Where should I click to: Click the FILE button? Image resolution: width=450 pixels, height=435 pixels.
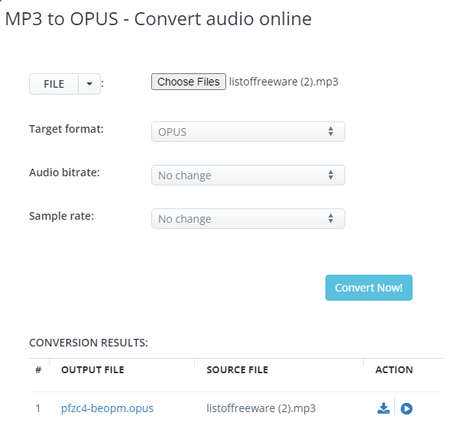54,84
